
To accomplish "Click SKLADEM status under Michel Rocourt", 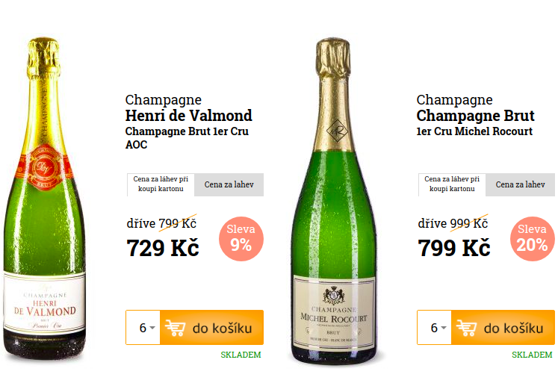I will point(532,355).
